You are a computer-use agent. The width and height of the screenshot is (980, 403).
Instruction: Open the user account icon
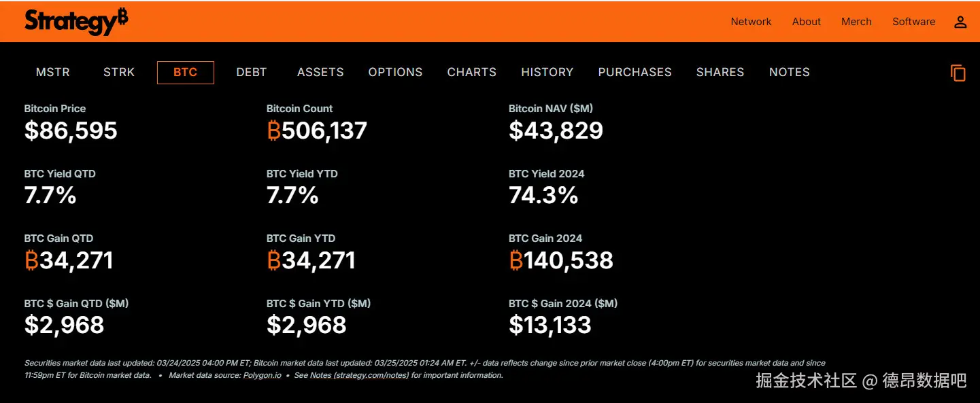click(x=960, y=22)
